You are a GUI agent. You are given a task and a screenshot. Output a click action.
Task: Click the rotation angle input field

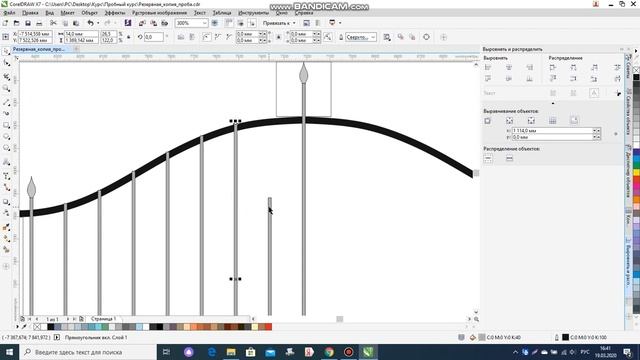coord(155,37)
